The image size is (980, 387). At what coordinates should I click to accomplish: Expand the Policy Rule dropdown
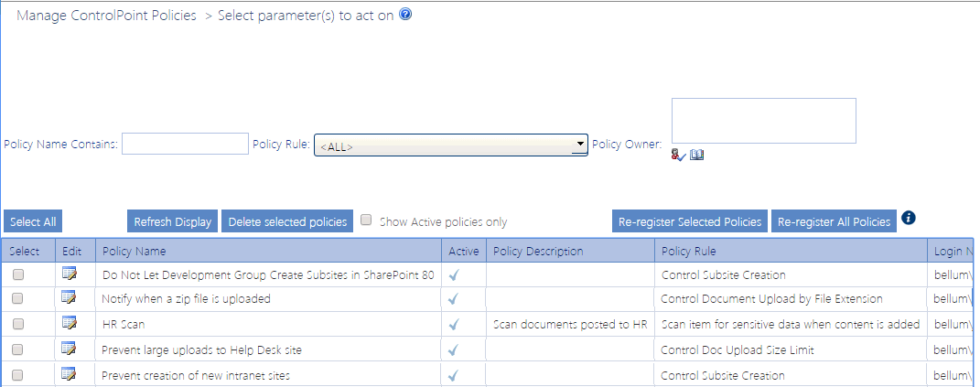coord(579,144)
